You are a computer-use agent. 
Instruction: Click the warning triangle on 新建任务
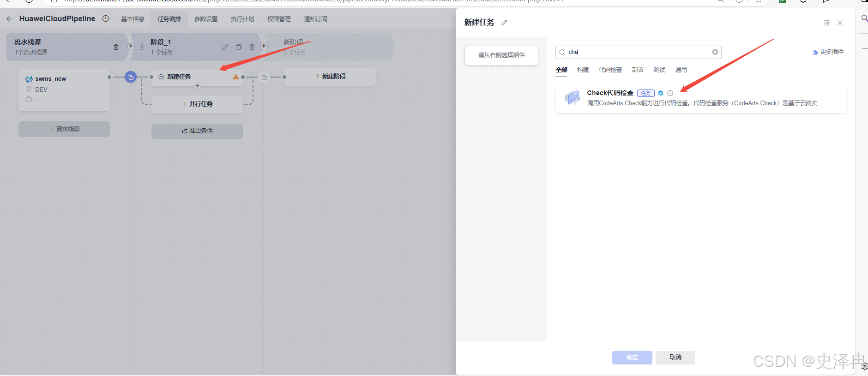coord(236,77)
